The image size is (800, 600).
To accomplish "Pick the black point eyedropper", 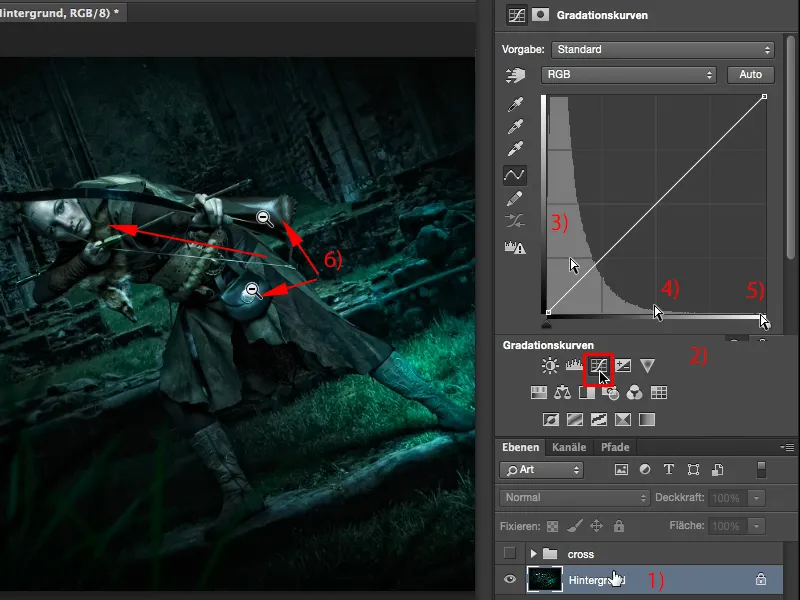I will pyautogui.click(x=515, y=104).
